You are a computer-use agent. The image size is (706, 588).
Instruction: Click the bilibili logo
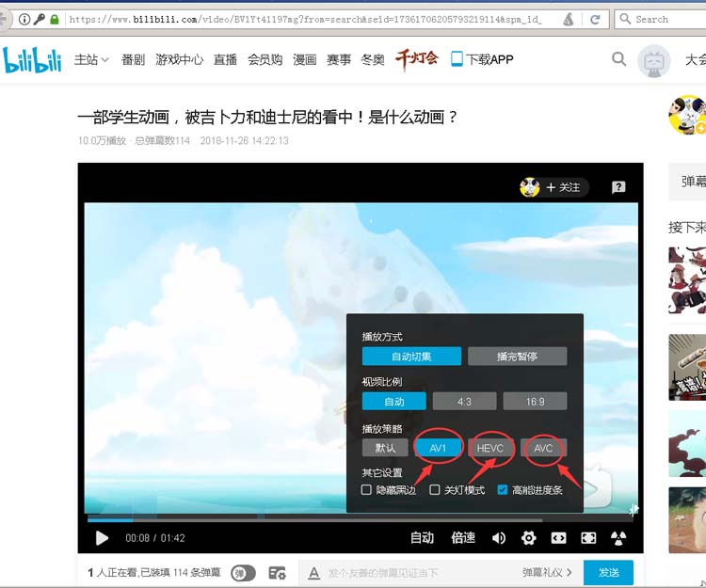click(x=32, y=60)
